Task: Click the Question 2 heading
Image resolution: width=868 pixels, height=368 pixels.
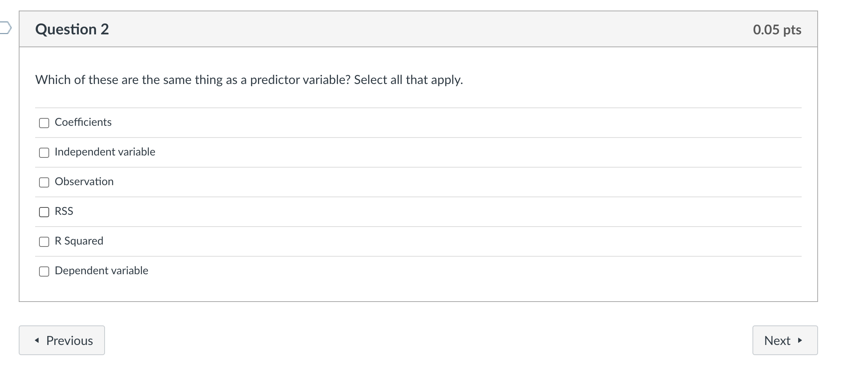Action: coord(72,29)
